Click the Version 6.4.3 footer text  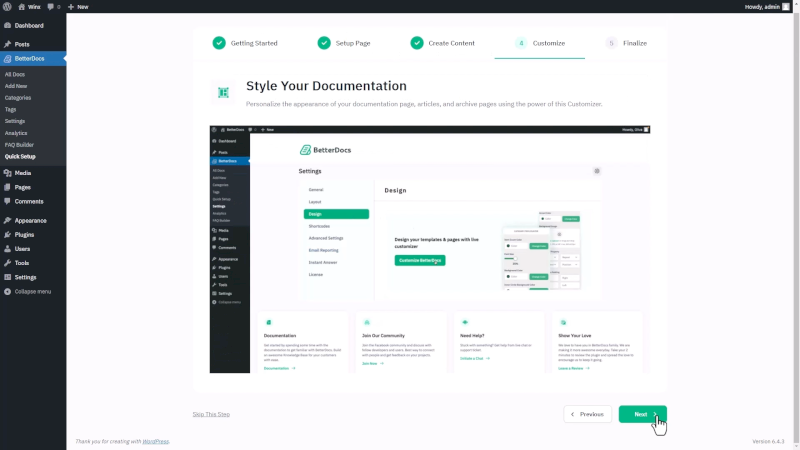point(768,441)
